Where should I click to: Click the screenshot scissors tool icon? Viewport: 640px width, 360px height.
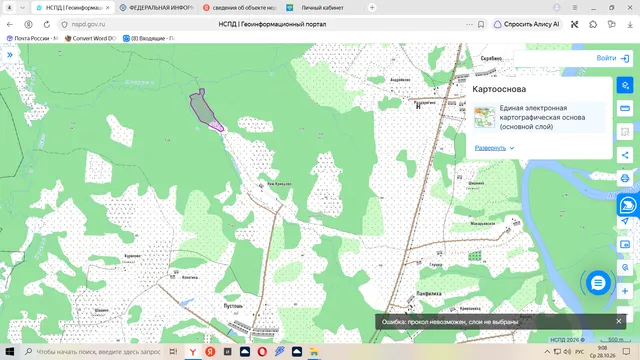pyautogui.click(x=574, y=24)
